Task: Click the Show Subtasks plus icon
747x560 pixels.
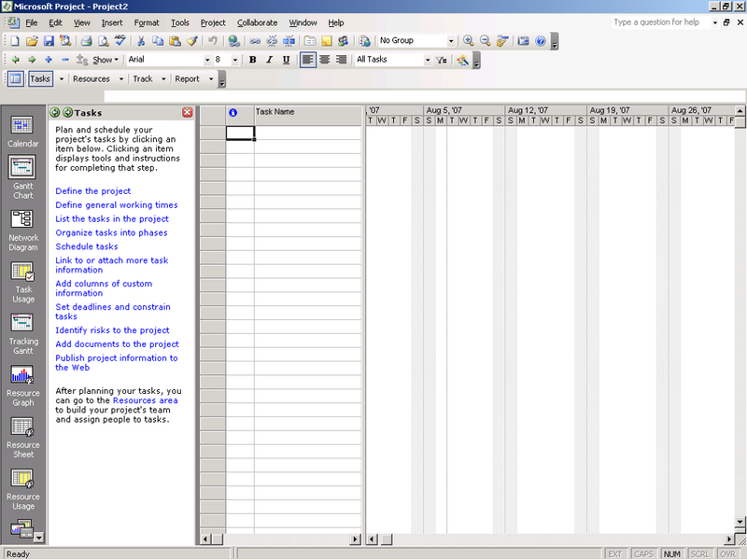Action: click(49, 60)
